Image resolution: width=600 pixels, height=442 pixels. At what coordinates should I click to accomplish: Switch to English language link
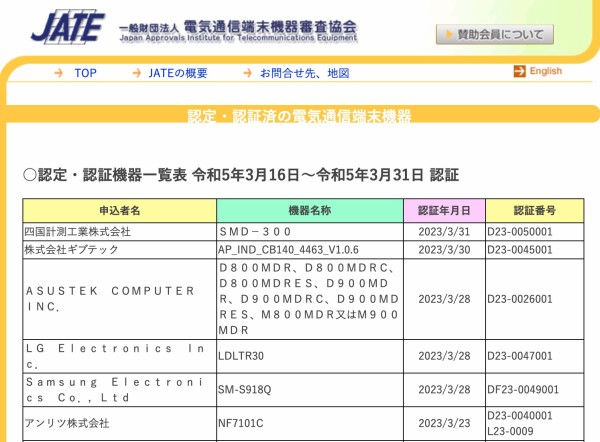pyautogui.click(x=546, y=71)
